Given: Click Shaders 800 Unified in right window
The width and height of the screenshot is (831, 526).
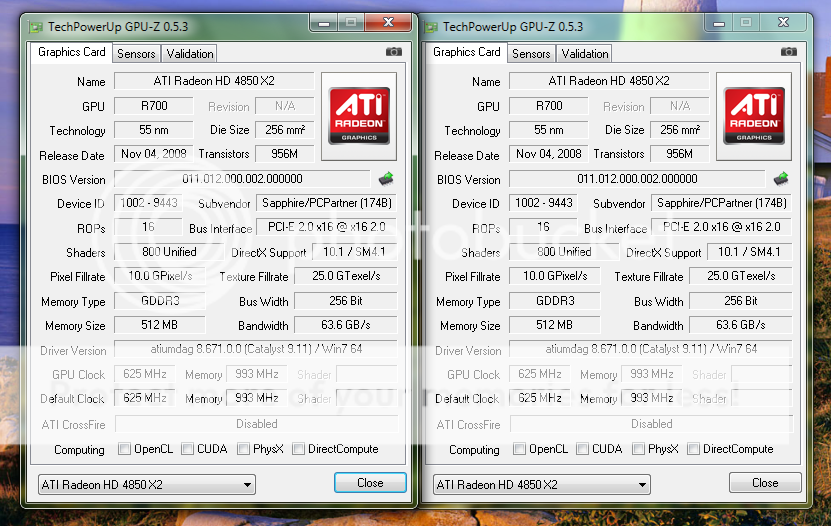Looking at the screenshot, I should point(564,252).
